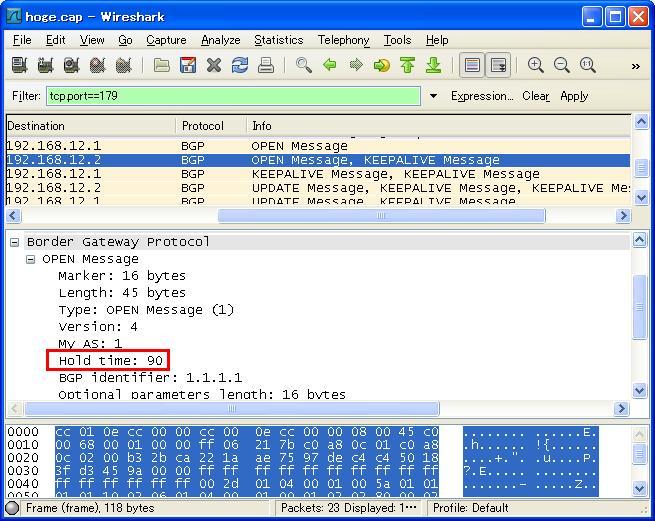Restart the running capture icon
Viewport: 655px width, 521px height.
click(123, 65)
